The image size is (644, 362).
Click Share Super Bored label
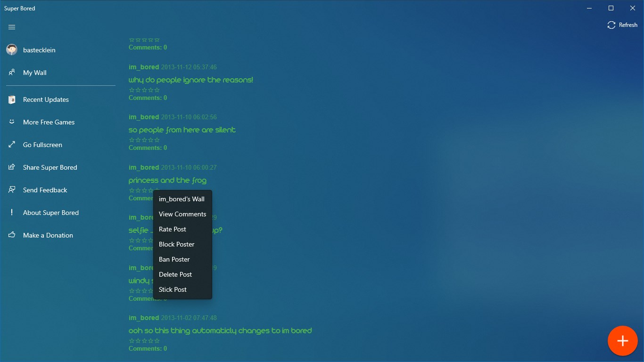pos(50,167)
